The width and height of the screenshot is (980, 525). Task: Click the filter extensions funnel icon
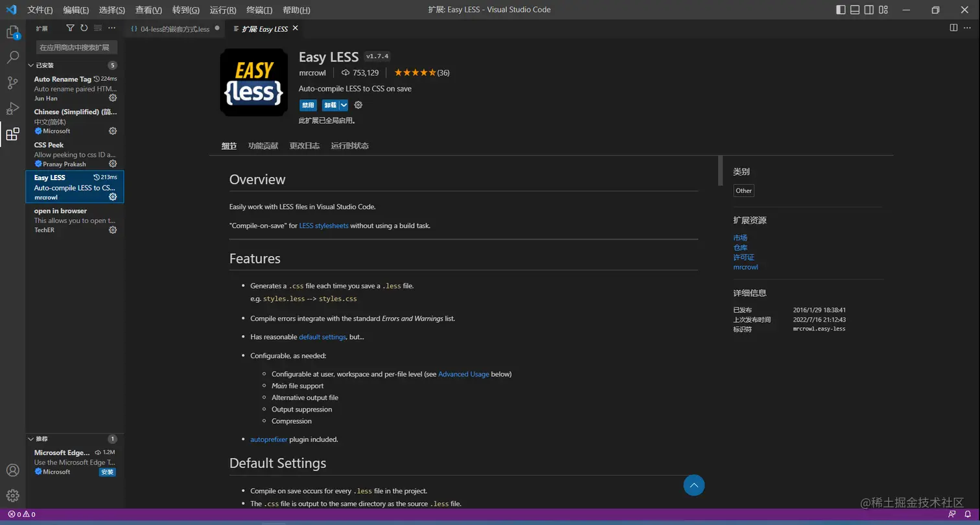71,28
